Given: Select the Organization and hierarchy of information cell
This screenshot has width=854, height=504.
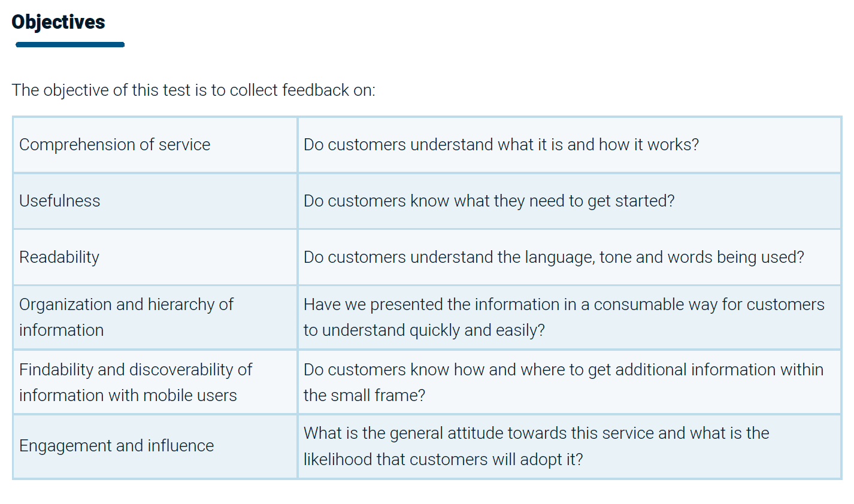Looking at the screenshot, I should click(126, 317).
